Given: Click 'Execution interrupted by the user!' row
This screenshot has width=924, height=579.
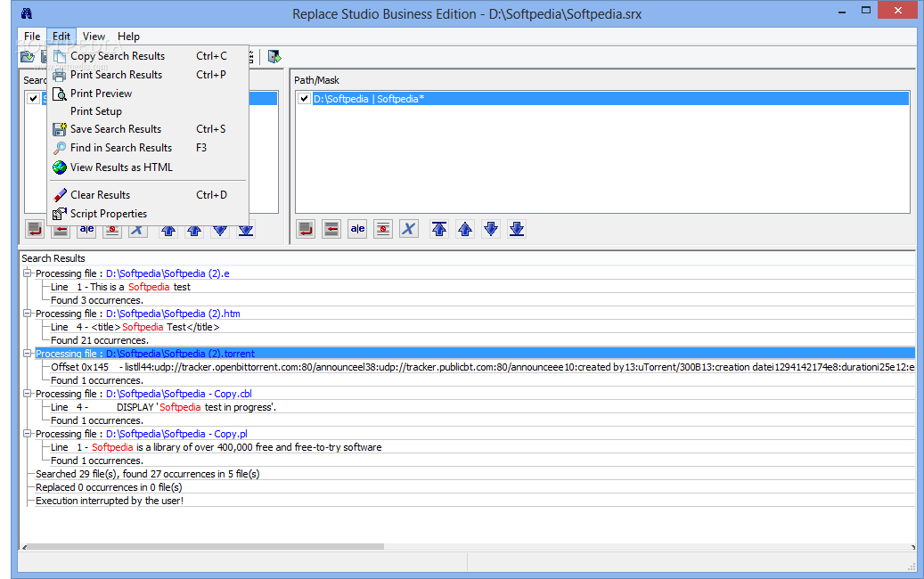Looking at the screenshot, I should pyautogui.click(x=110, y=501).
